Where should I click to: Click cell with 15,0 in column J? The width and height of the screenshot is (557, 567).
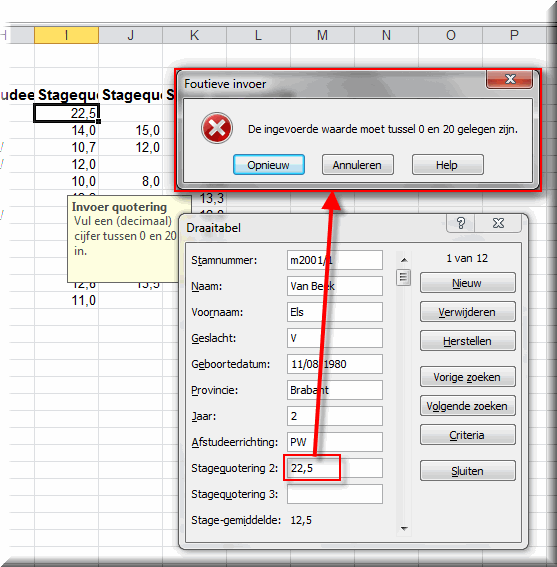coord(131,130)
